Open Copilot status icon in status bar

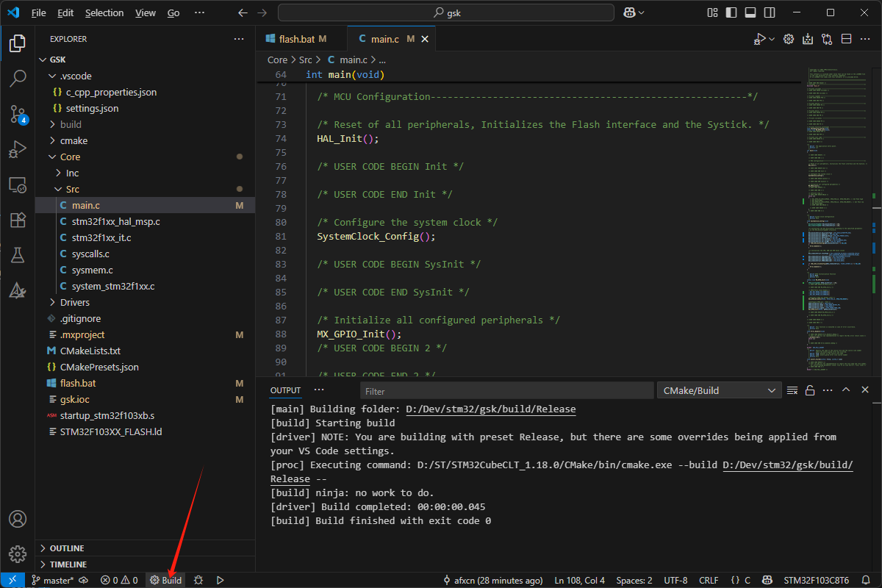click(x=767, y=580)
